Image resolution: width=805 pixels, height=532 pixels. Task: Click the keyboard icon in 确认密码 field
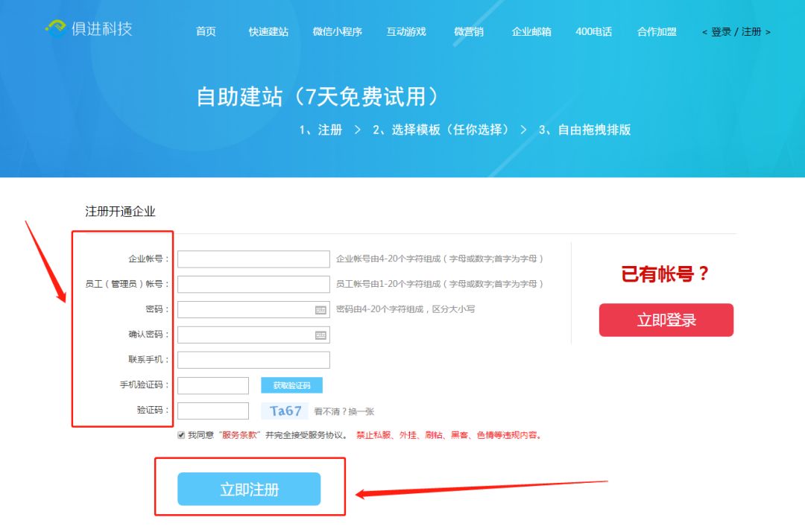321,335
